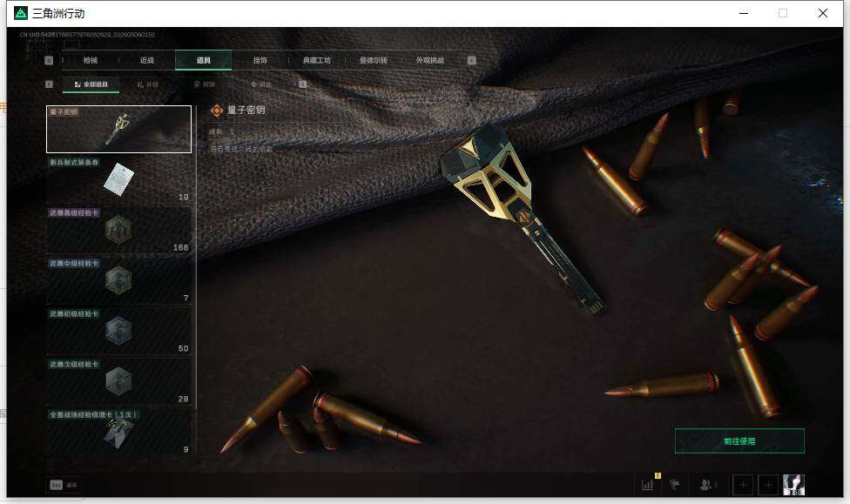850x504 pixels.
Task: Go to the 典藏工坊 tab
Action: (x=317, y=60)
